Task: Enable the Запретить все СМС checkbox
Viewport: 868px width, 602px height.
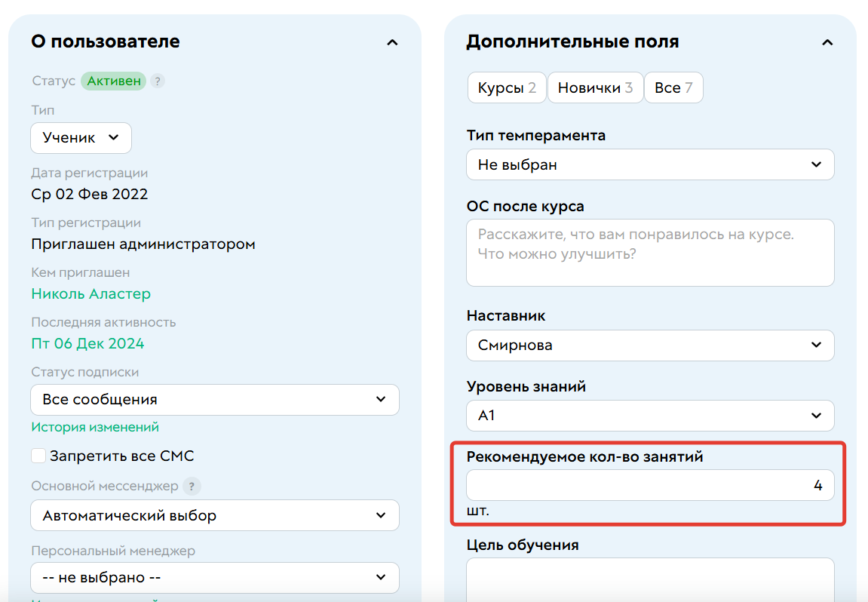Action: point(38,455)
